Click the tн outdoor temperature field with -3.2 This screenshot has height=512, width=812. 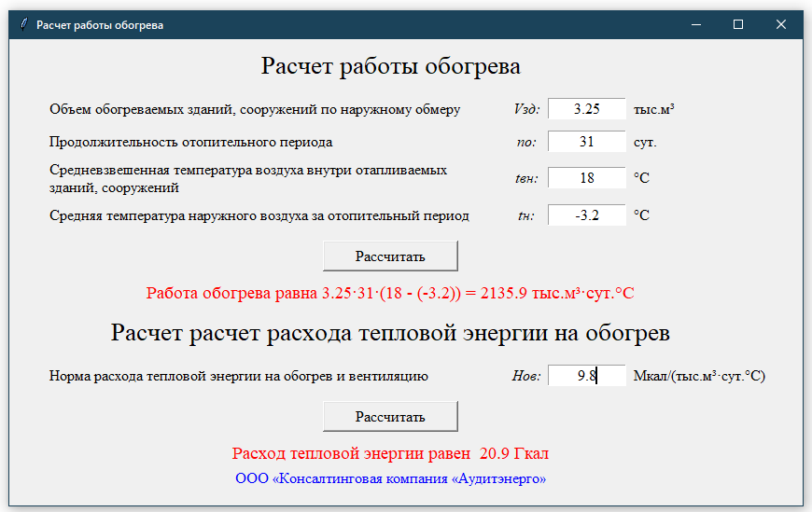tap(586, 215)
